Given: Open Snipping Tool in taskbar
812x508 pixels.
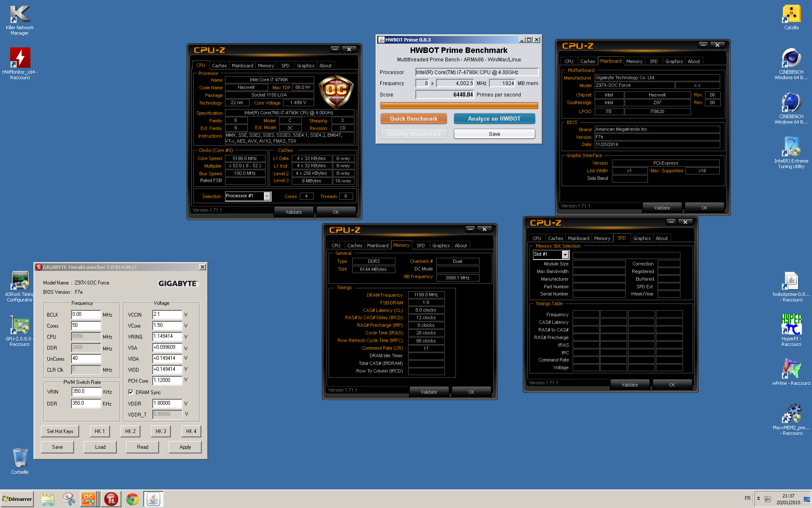Looking at the screenshot, I should click(69, 499).
